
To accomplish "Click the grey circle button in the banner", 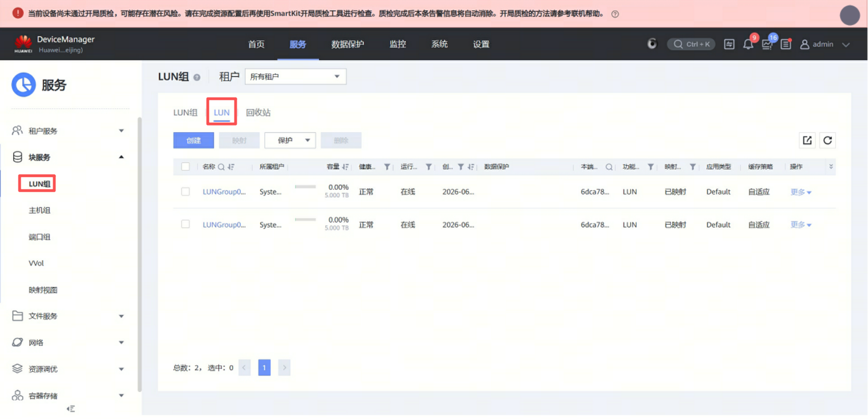I will [x=850, y=15].
